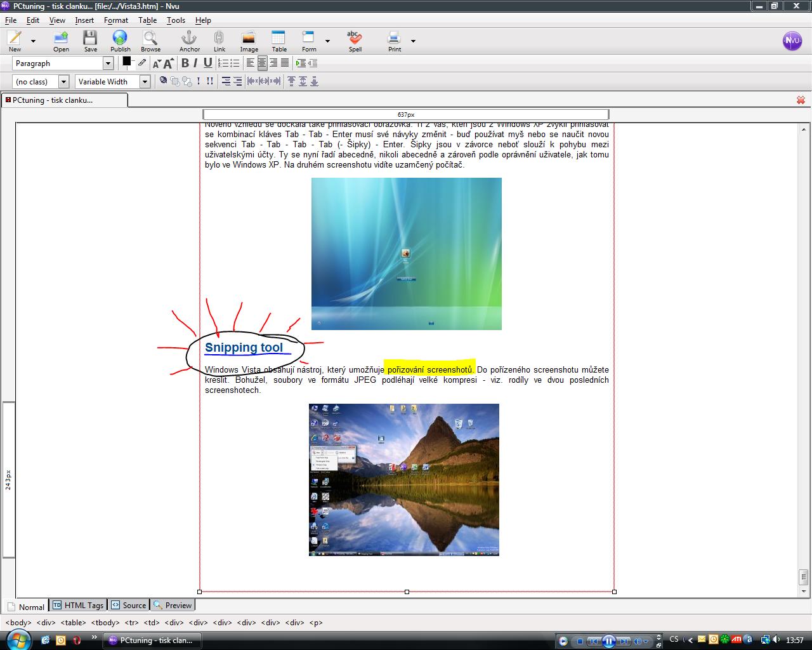Click the layer positioning icon

[x=164, y=81]
